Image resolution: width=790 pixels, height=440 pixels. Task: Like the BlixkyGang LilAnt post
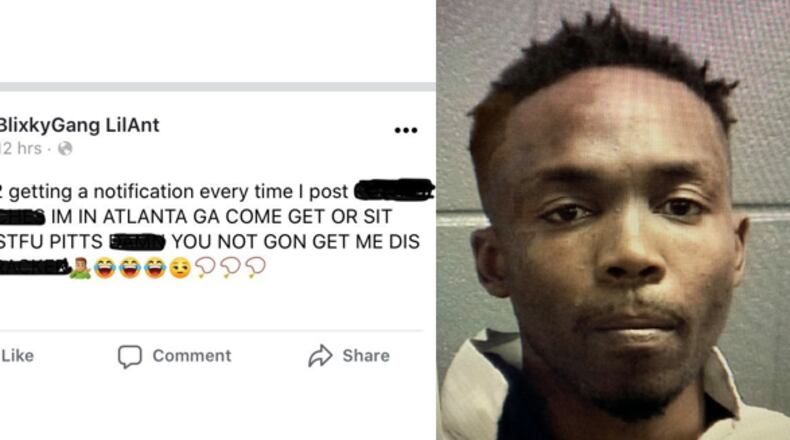[17, 356]
